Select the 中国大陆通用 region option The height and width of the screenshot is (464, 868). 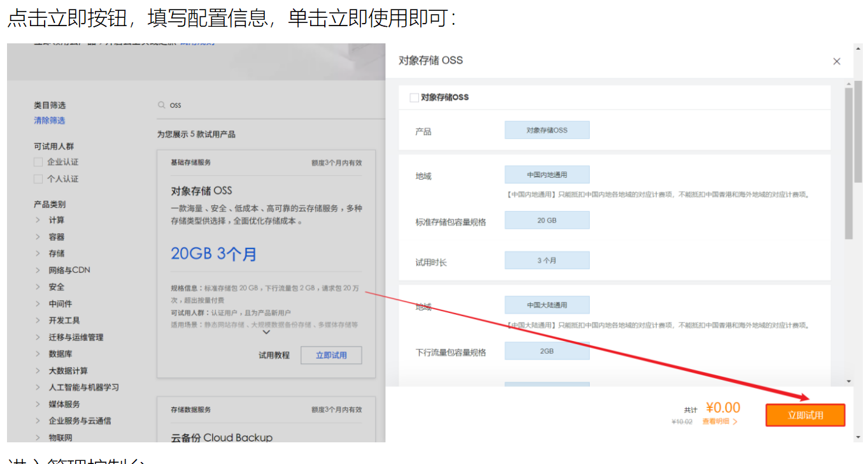click(547, 305)
